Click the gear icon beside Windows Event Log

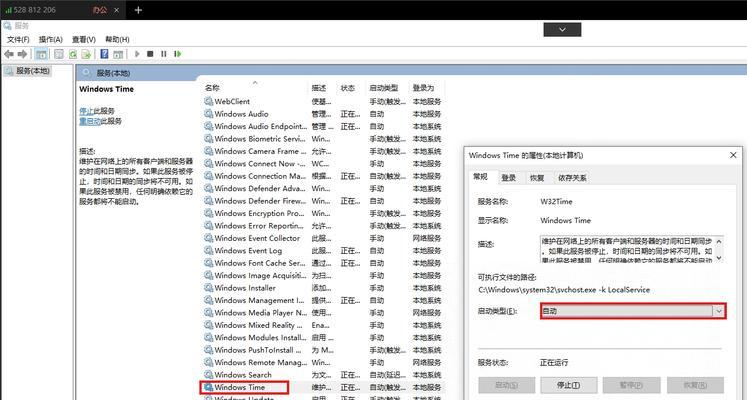(x=208, y=250)
